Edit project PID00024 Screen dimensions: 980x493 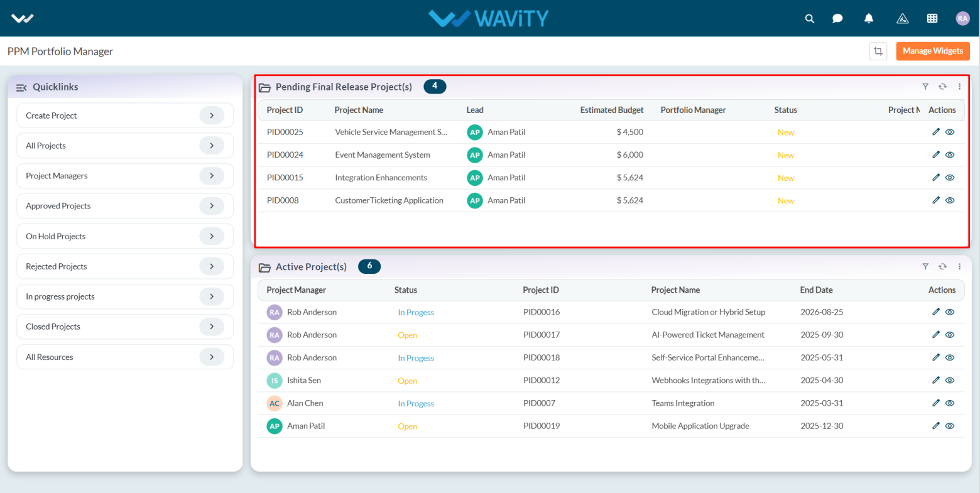936,154
